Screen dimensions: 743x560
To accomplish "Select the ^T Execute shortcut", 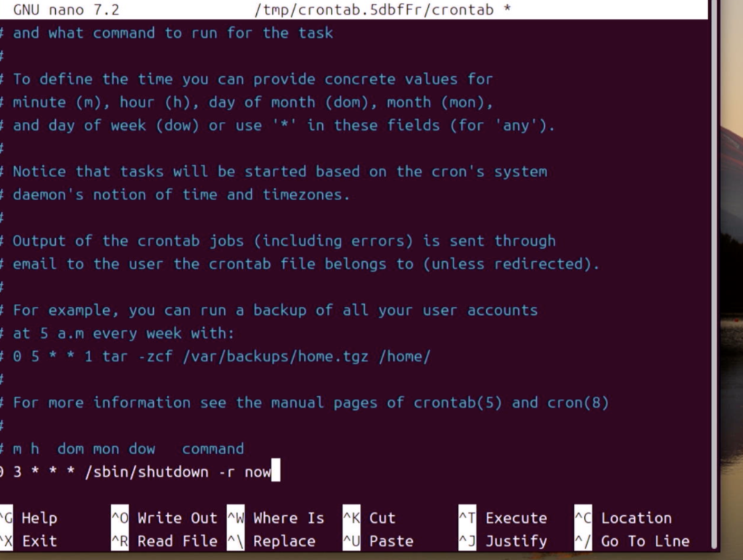I will [x=502, y=518].
